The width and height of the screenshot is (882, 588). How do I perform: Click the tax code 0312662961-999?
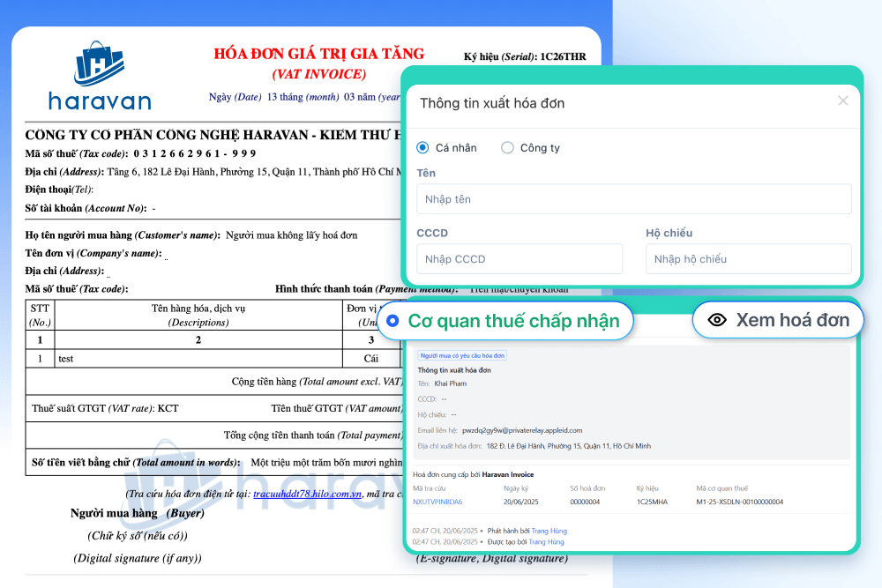(x=195, y=153)
